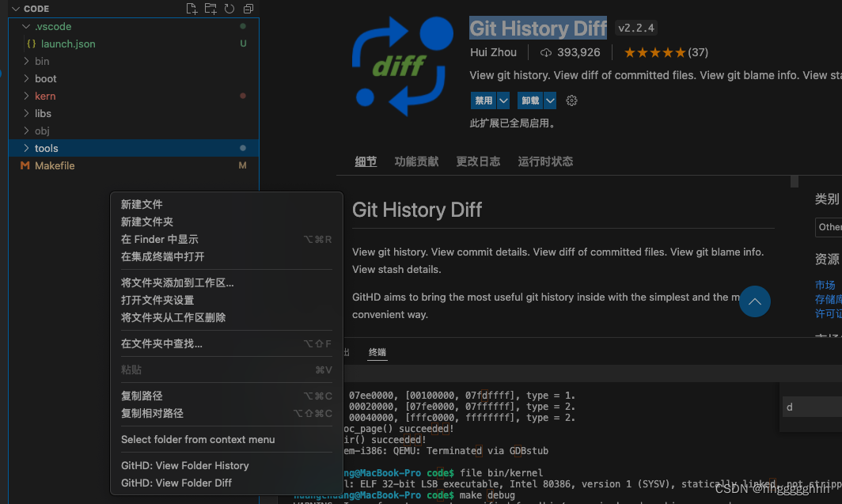The width and height of the screenshot is (842, 504).
Task: Click the Git History Diff extension logo
Action: (x=402, y=66)
